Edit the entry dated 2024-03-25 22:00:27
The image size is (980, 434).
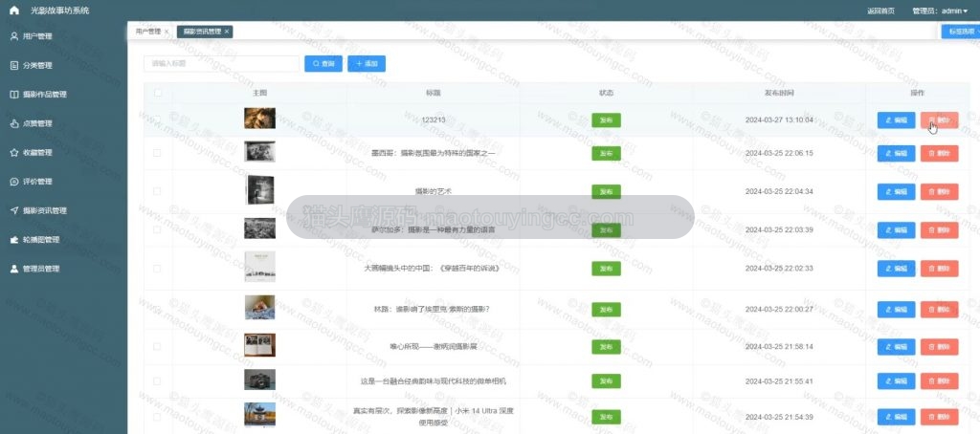pyautogui.click(x=896, y=309)
